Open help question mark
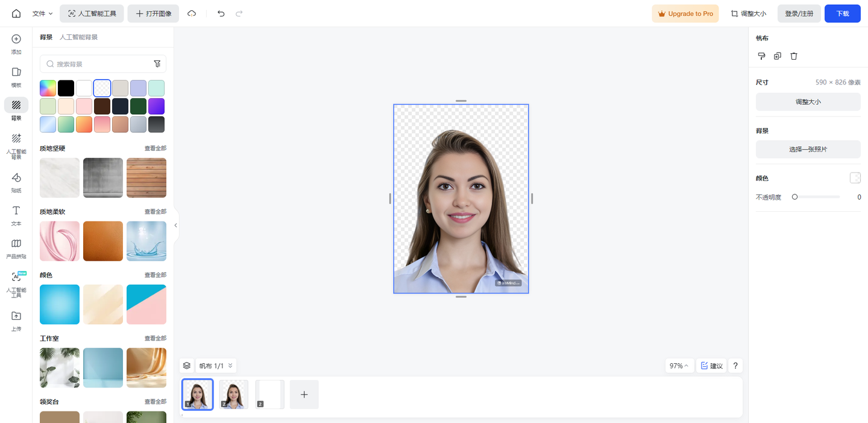This screenshot has height=423, width=868. [x=735, y=366]
